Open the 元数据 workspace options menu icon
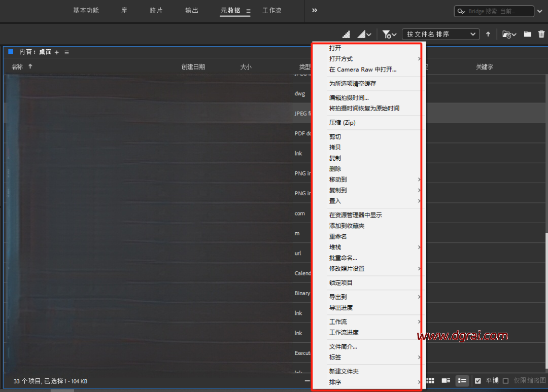 [248, 11]
